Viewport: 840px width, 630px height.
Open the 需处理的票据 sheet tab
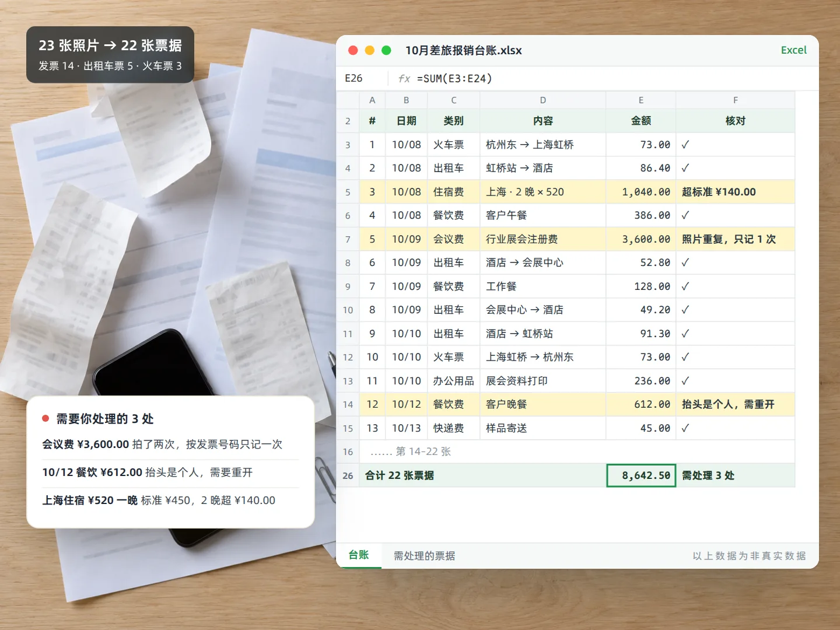pyautogui.click(x=424, y=556)
